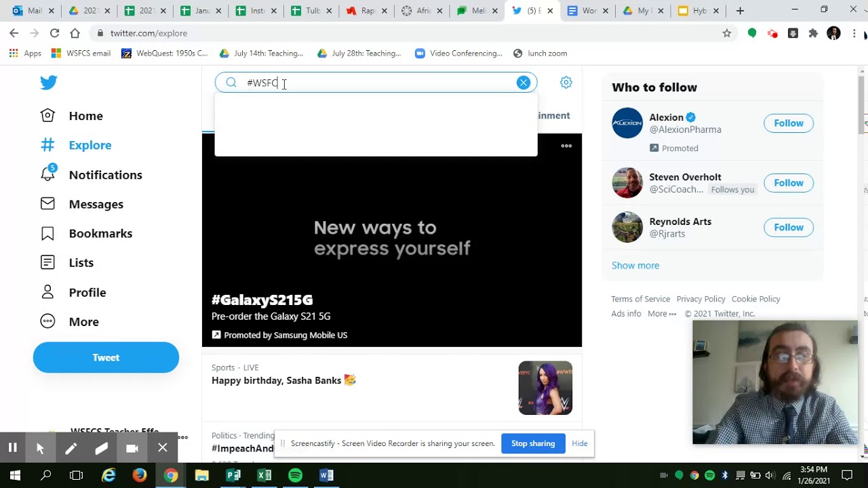Close the active Twitter tab
This screenshot has height=488, width=868.
point(550,11)
